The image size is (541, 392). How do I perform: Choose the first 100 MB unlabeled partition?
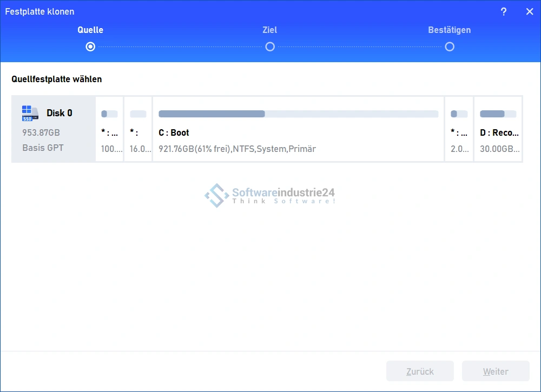(110, 132)
